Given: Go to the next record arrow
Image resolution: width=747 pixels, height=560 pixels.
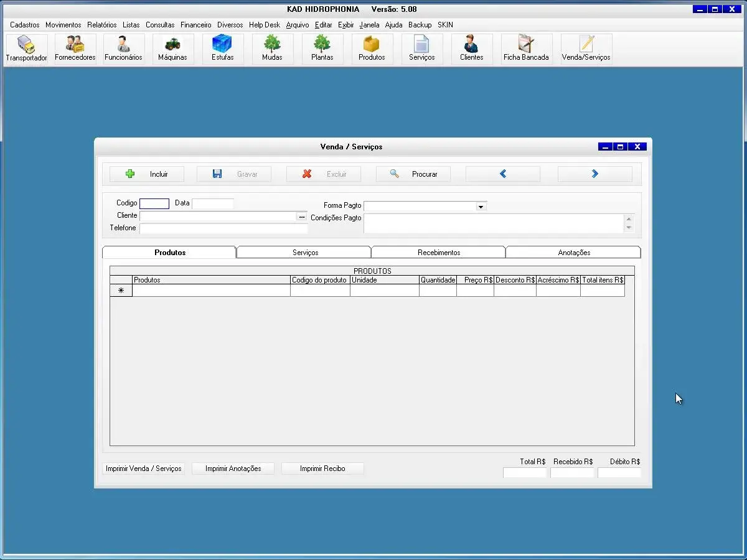Looking at the screenshot, I should click(594, 174).
